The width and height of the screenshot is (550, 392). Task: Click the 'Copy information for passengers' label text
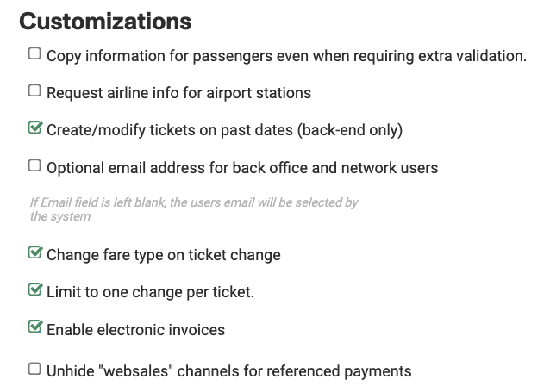pyautogui.click(x=285, y=56)
